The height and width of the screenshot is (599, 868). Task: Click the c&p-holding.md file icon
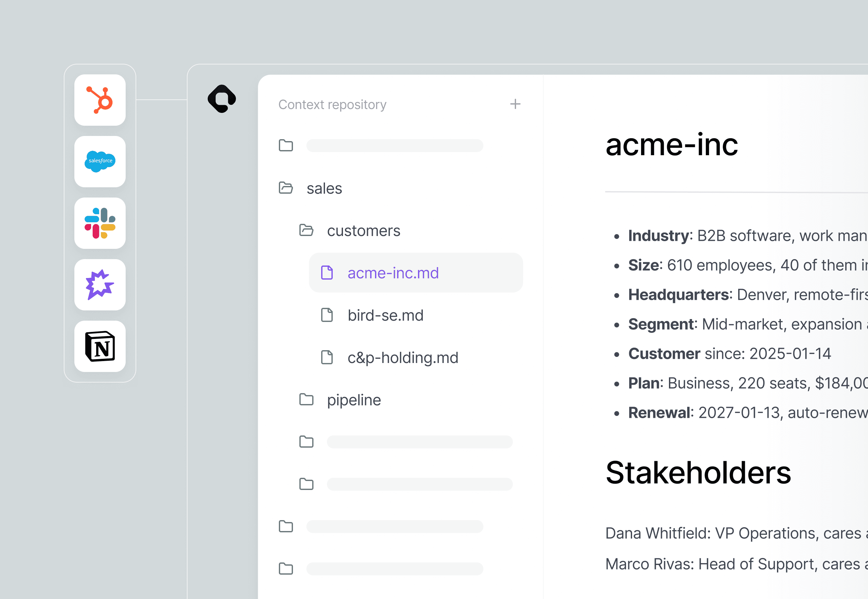pyautogui.click(x=327, y=357)
